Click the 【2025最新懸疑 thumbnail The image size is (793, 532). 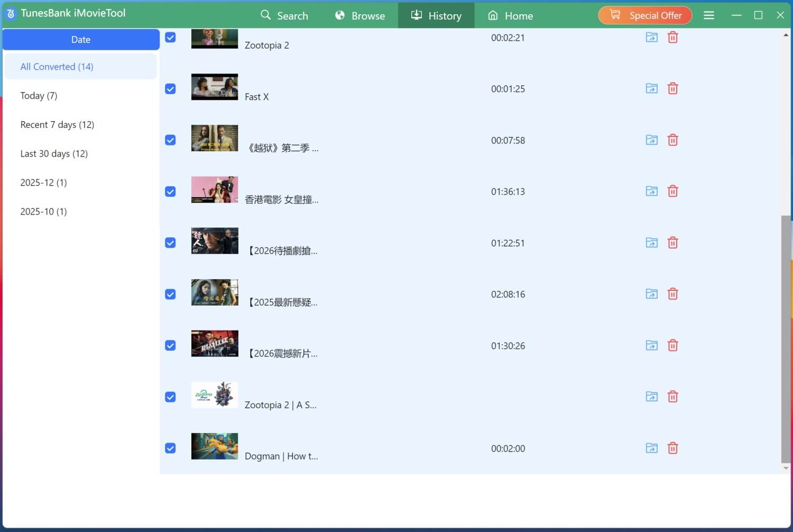click(215, 292)
